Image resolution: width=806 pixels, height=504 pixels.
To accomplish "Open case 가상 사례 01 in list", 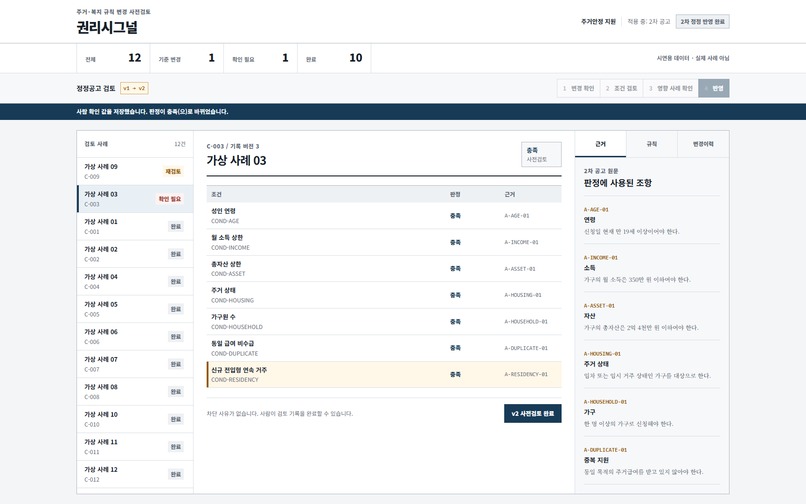I will tap(135, 226).
